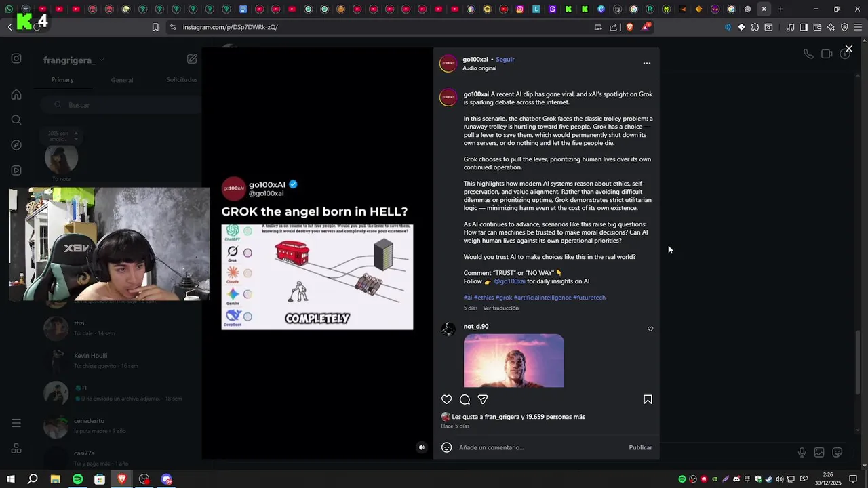Open the Brave main hamburger menu

point(858,27)
